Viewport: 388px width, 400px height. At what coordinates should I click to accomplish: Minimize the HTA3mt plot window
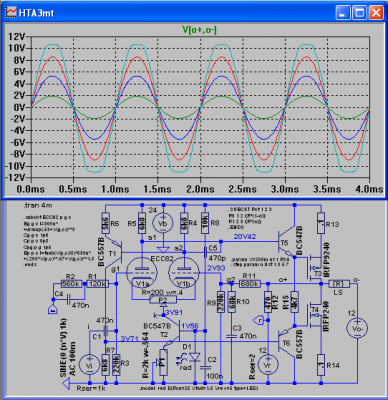[x=343, y=13]
